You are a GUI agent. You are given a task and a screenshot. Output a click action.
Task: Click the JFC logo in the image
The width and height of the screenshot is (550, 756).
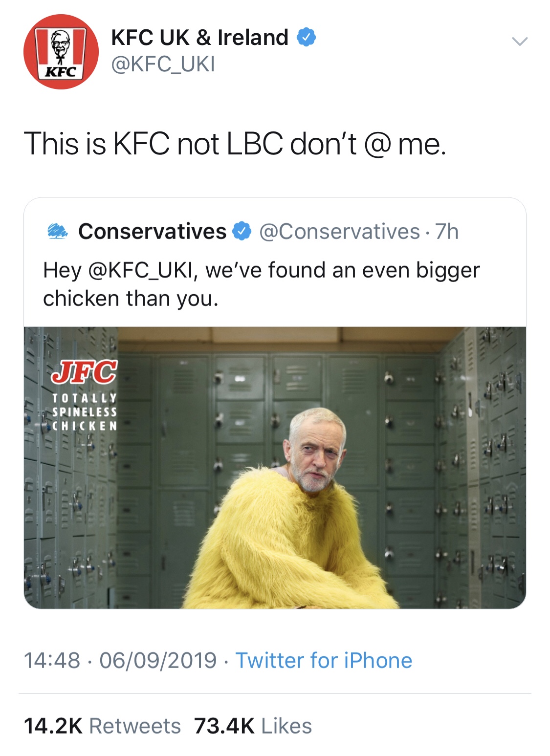84,372
